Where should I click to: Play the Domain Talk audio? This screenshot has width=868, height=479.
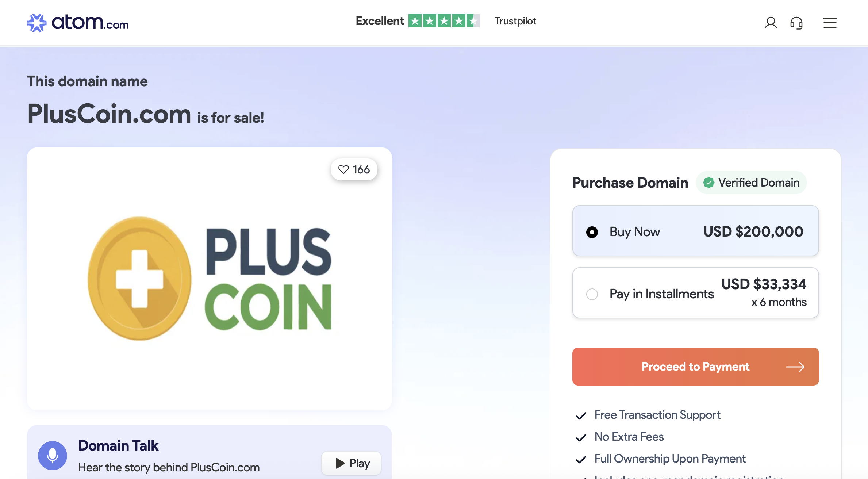(352, 463)
